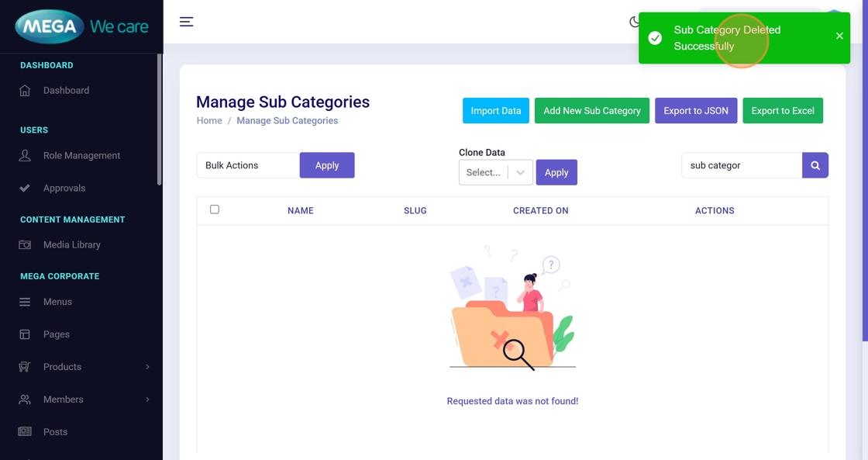868x460 pixels.
Task: Close the success notification toast
Action: point(839,36)
